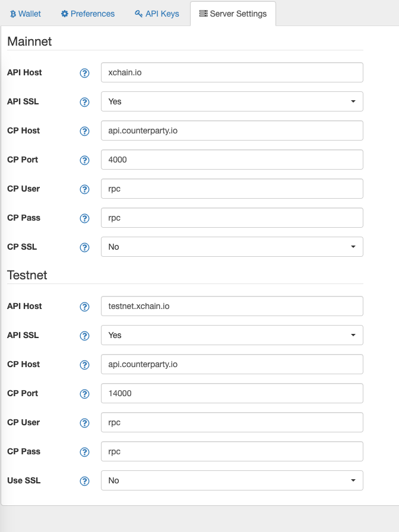Screen dimensions: 399x532
Task: Click help icon for Testnet API Host
Action: pos(84,307)
